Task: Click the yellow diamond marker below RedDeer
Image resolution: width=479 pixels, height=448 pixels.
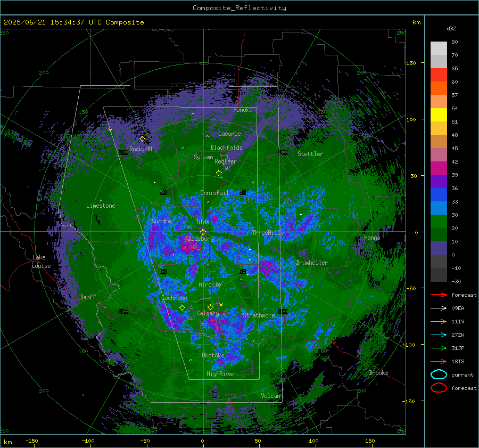Action: point(219,173)
